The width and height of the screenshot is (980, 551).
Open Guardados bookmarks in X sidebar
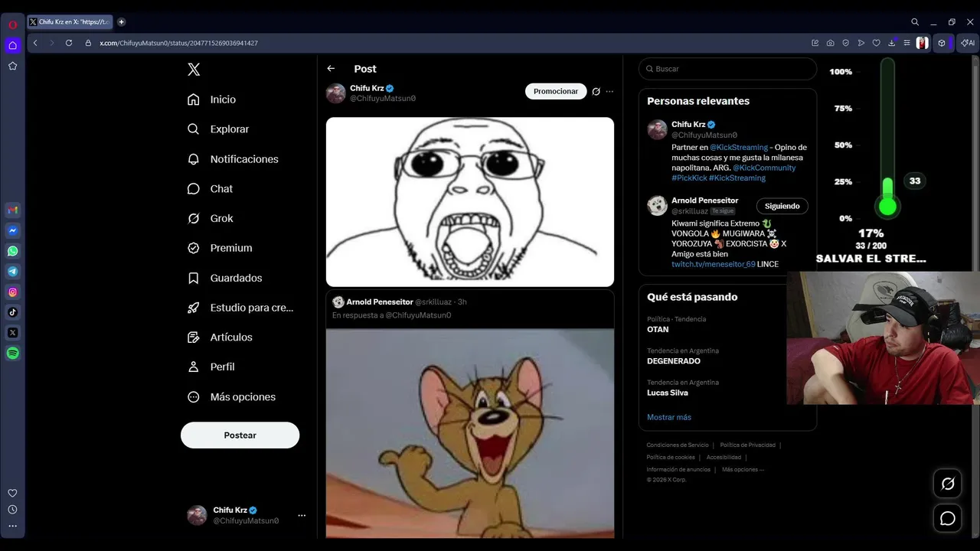[225, 278]
